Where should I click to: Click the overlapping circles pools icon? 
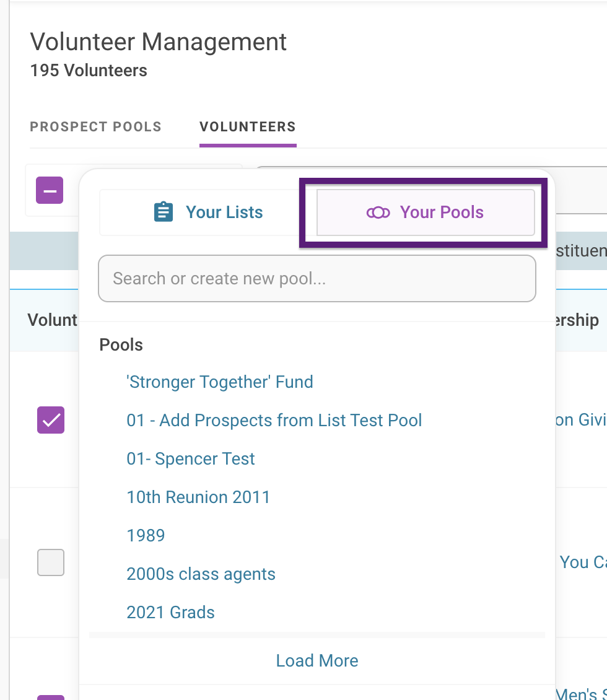click(378, 212)
